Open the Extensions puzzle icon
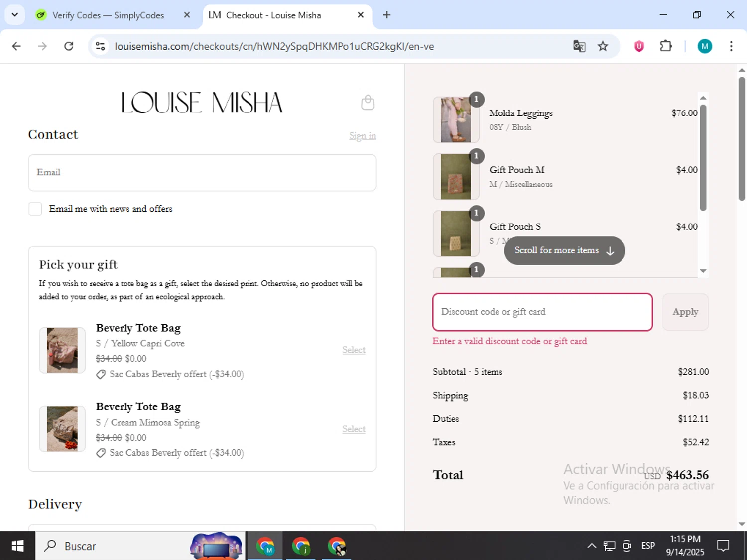Viewport: 747px width, 560px height. tap(666, 46)
